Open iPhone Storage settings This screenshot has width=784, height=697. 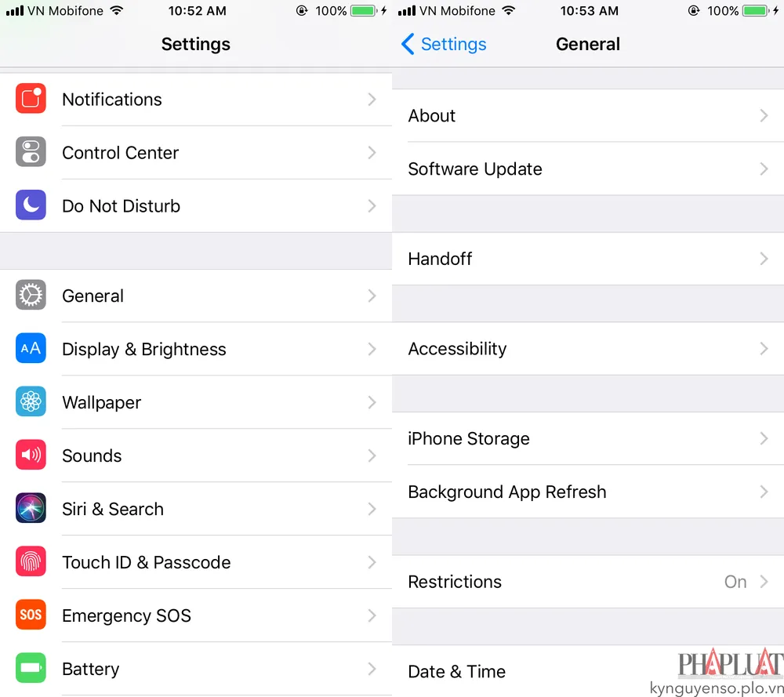pos(588,438)
